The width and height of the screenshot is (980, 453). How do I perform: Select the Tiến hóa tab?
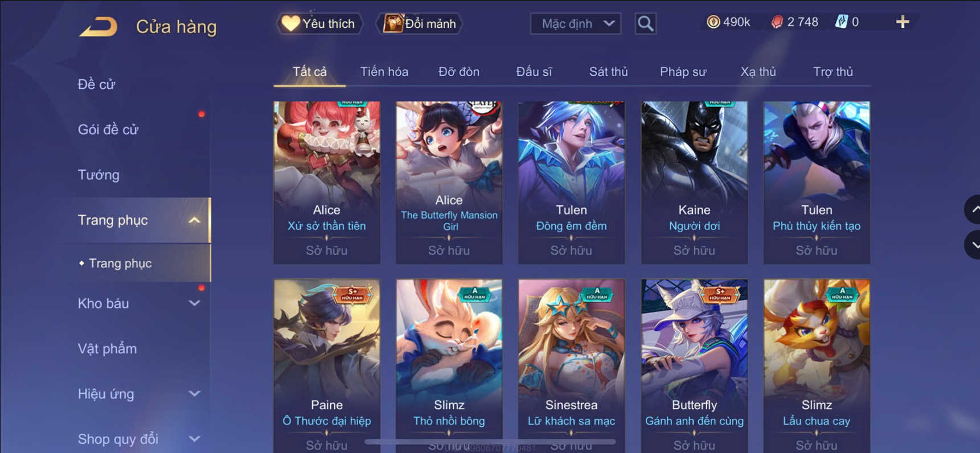[x=384, y=72]
